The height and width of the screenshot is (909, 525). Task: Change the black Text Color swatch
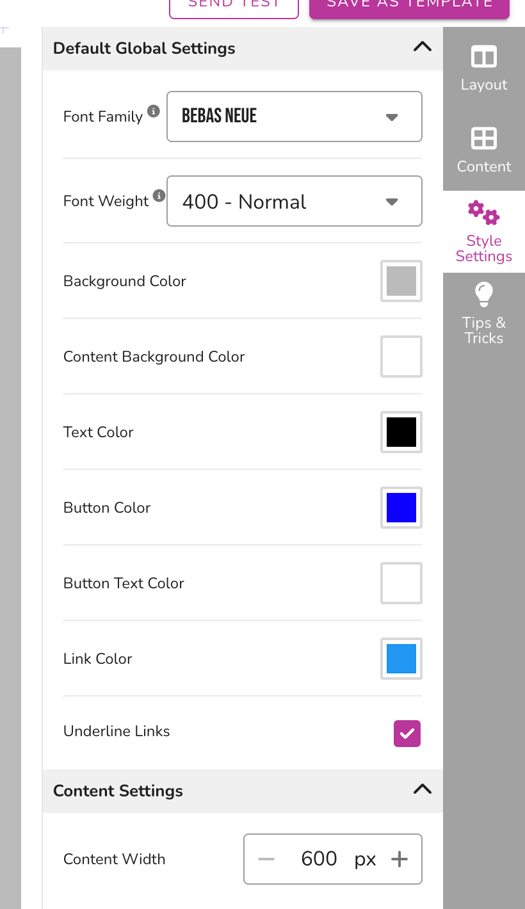401,432
